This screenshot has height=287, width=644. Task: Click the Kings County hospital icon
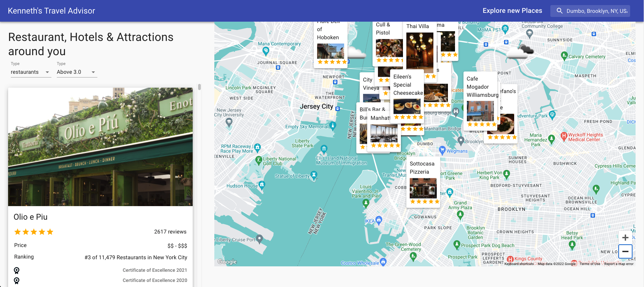(510, 260)
